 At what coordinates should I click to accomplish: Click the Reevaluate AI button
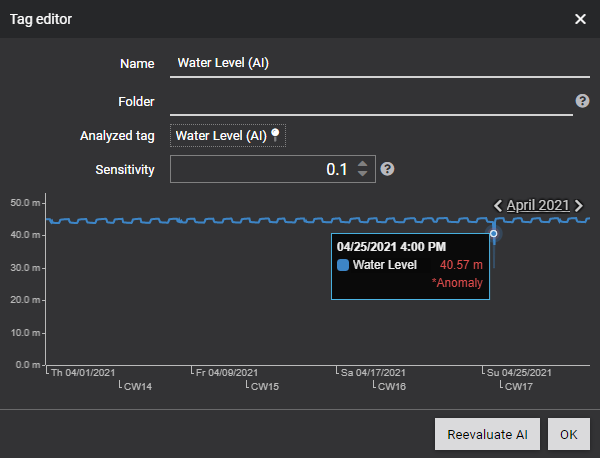487,434
